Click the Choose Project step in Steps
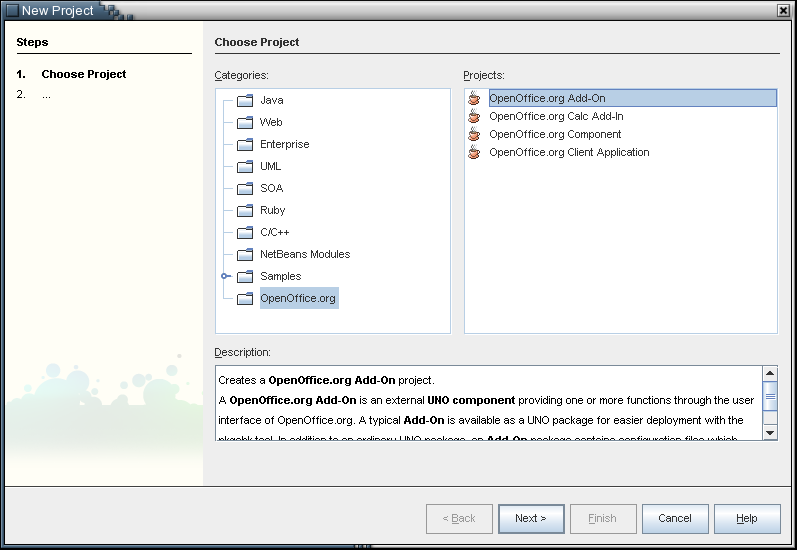The width and height of the screenshot is (797, 550). point(84,74)
